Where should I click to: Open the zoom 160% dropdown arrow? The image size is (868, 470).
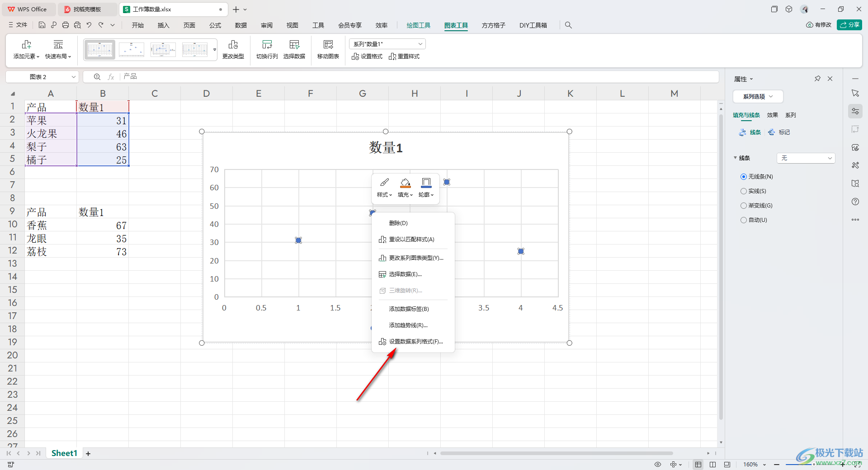(x=764, y=465)
